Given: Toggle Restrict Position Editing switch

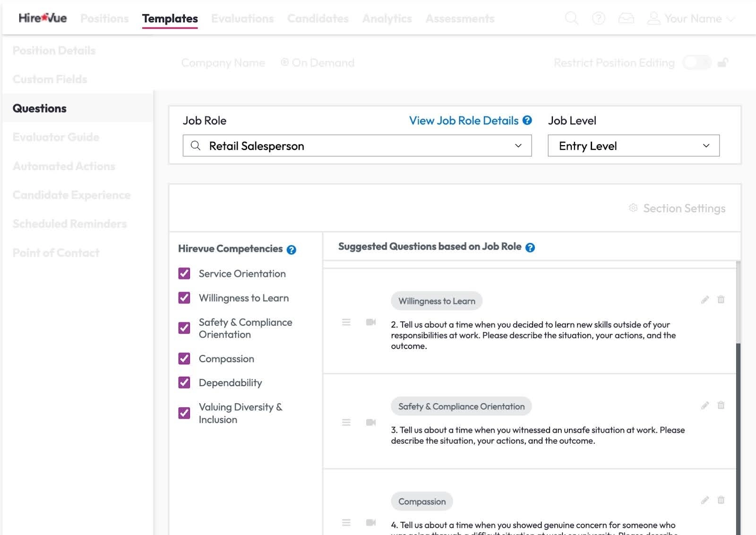Looking at the screenshot, I should (x=697, y=62).
